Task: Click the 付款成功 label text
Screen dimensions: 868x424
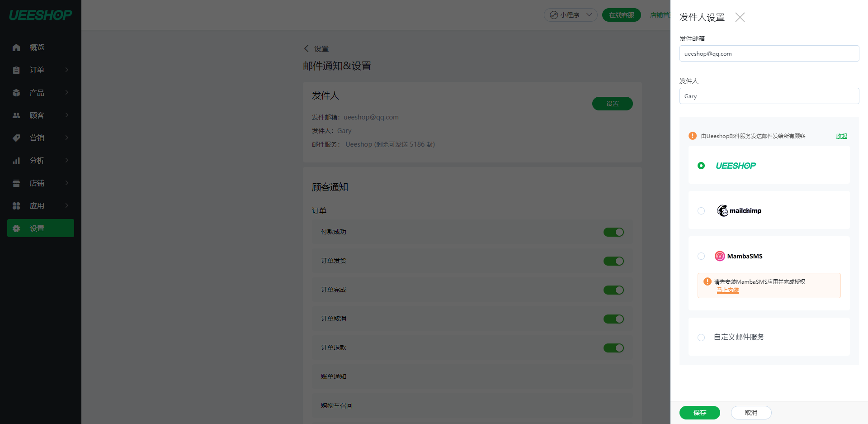Action: pyautogui.click(x=333, y=232)
